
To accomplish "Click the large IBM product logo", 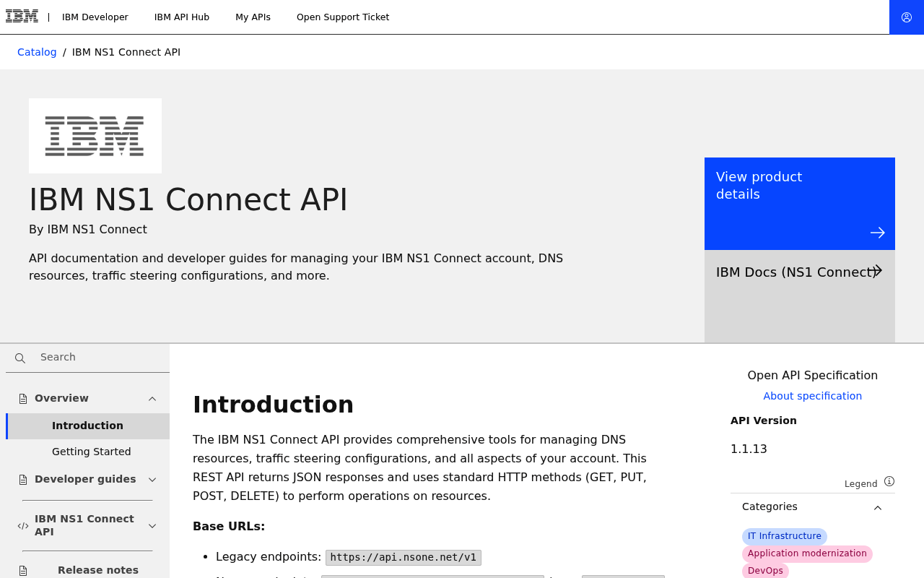I will pyautogui.click(x=95, y=136).
